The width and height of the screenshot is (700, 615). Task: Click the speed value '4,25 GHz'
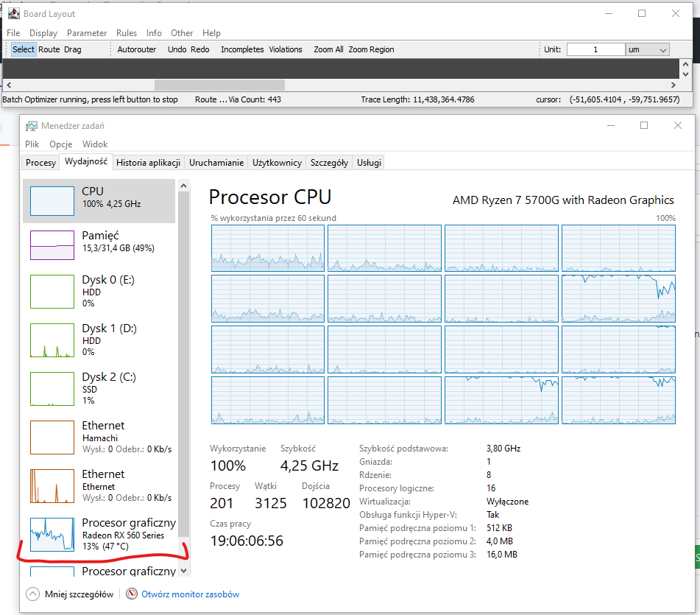[x=309, y=465]
